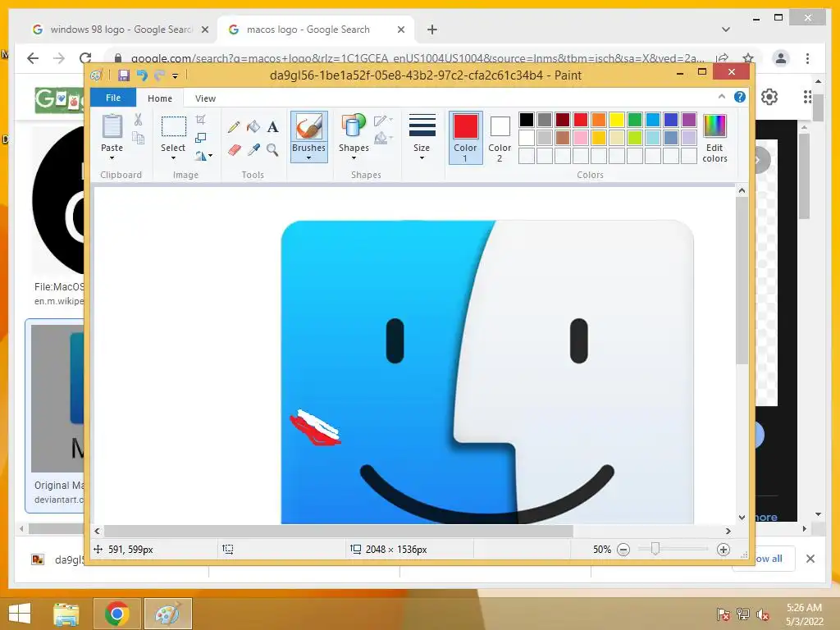
Task: Open Google settings gear icon
Action: [x=769, y=97]
